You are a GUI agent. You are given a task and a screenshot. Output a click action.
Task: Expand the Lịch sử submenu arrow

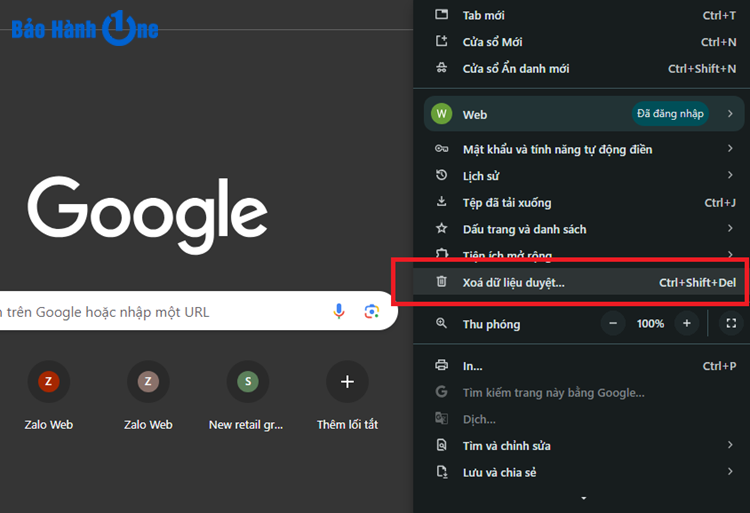pos(730,175)
